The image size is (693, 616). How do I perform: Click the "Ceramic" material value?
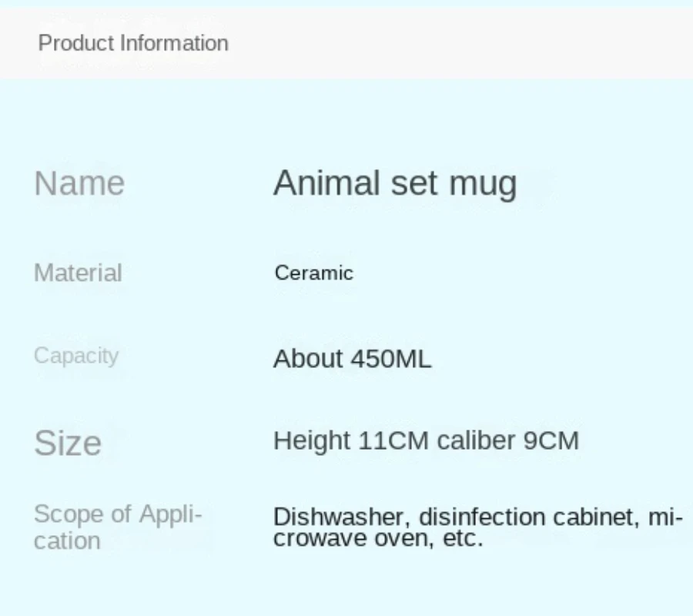[x=313, y=273]
